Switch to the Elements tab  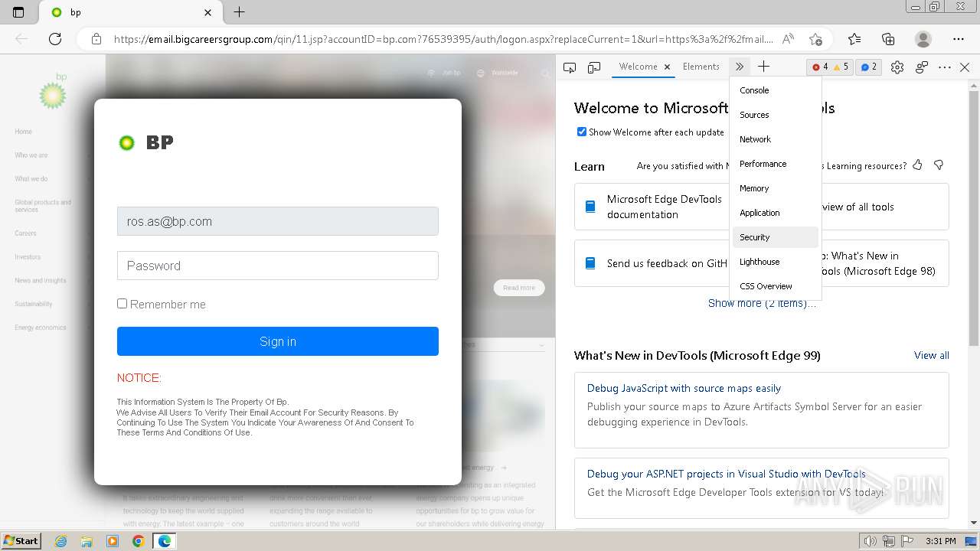[701, 67]
